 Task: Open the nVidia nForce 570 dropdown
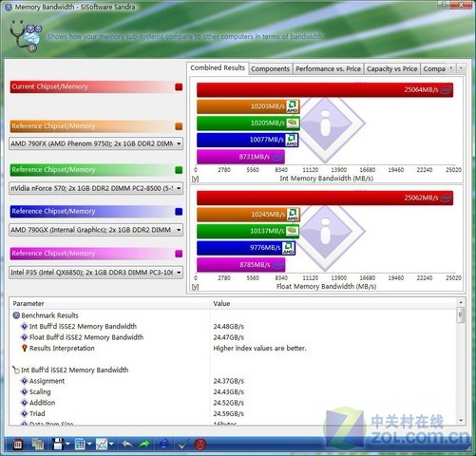point(96,188)
